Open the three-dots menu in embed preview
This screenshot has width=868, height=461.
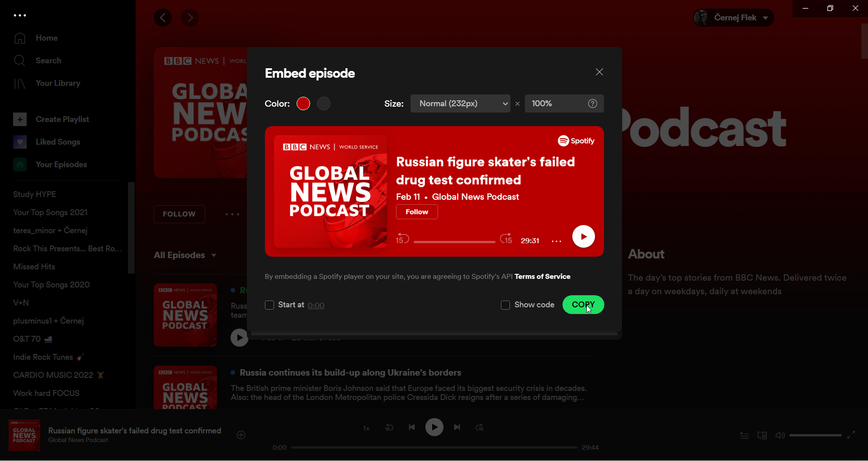pyautogui.click(x=557, y=241)
